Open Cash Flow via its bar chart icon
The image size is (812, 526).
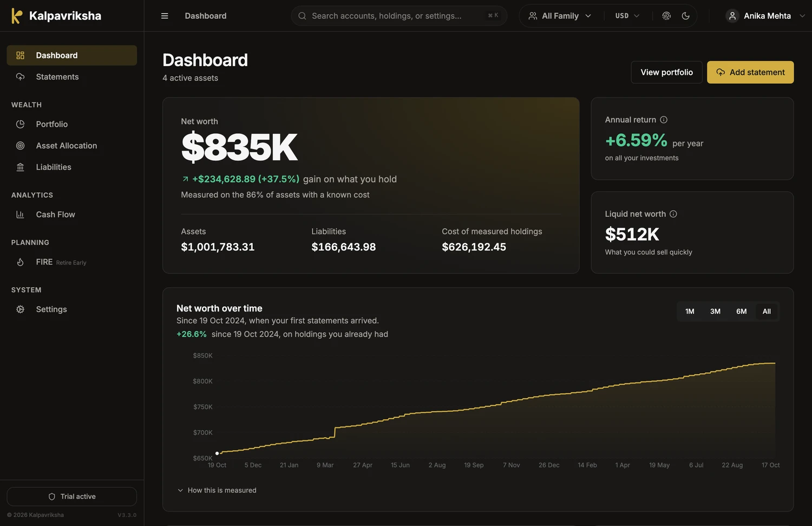click(21, 215)
